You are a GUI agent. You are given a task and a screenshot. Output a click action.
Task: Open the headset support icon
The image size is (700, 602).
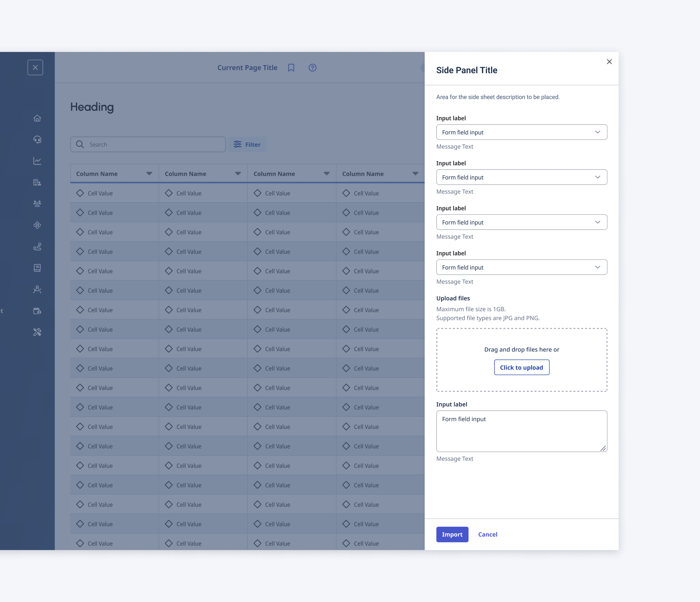(x=37, y=140)
